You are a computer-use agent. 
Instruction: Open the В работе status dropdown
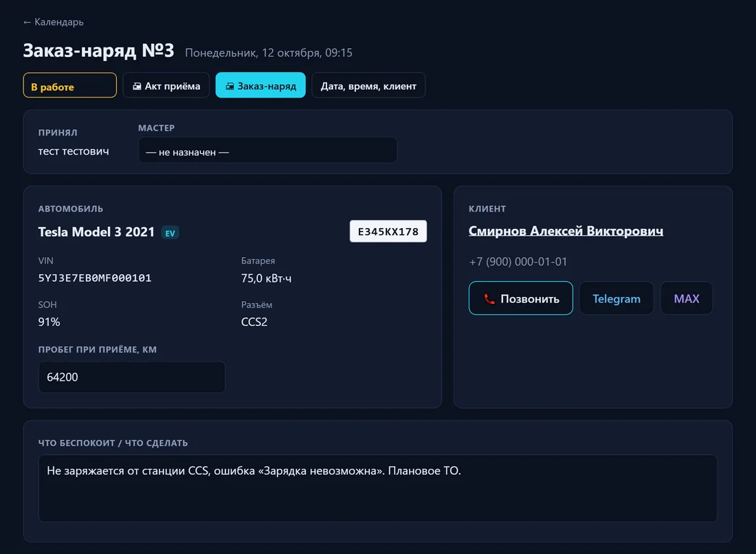tap(70, 85)
